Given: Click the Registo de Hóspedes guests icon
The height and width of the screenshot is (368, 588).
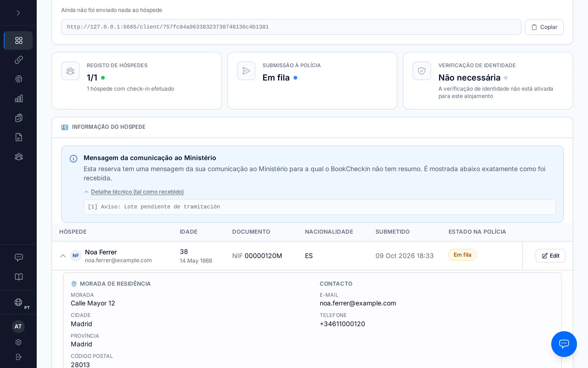Looking at the screenshot, I should pyautogui.click(x=70, y=71).
